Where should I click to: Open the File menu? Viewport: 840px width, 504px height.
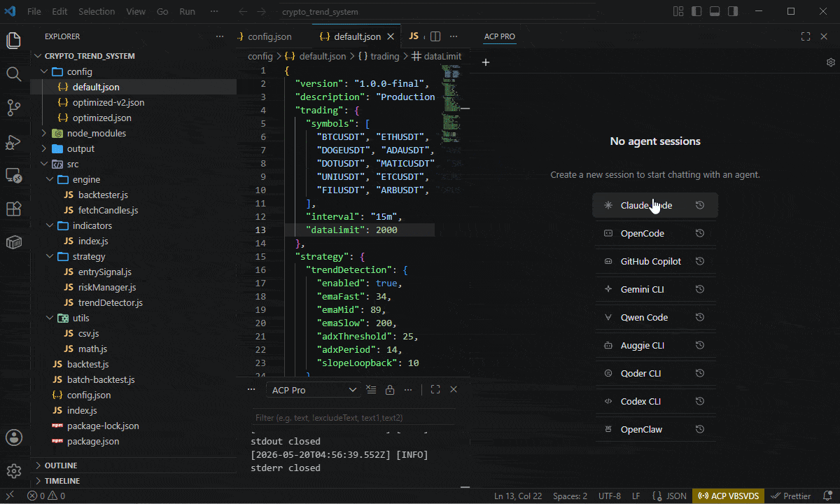[34, 11]
